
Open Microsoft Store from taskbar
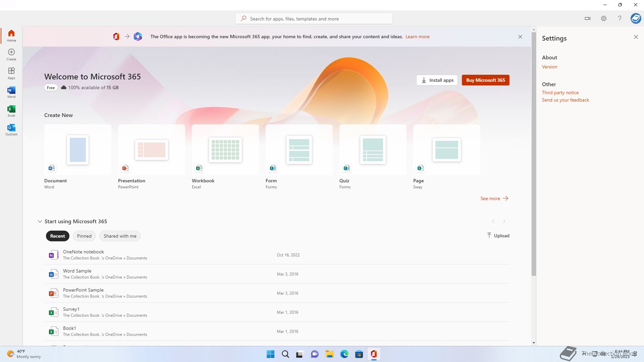359,354
